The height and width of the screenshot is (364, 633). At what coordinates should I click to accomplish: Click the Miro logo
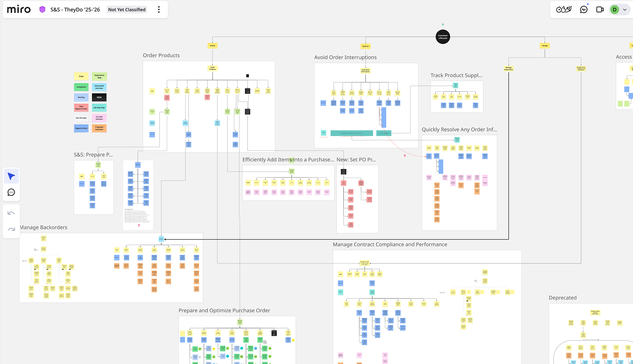(19, 10)
